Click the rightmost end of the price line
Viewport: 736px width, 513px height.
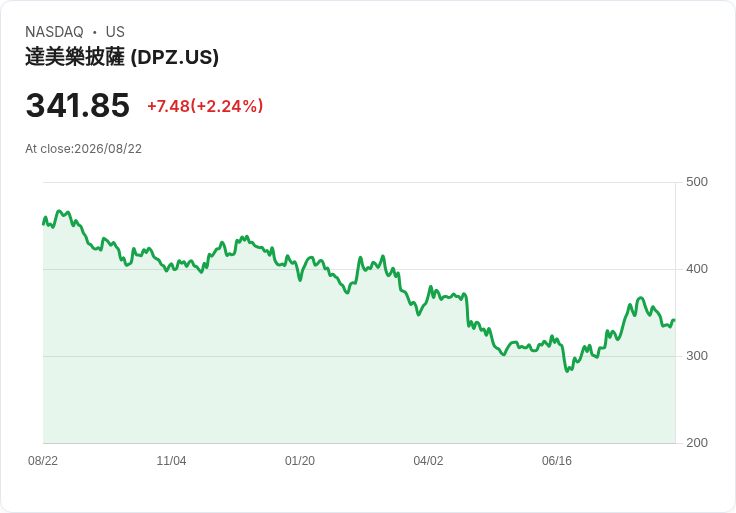tap(675, 320)
